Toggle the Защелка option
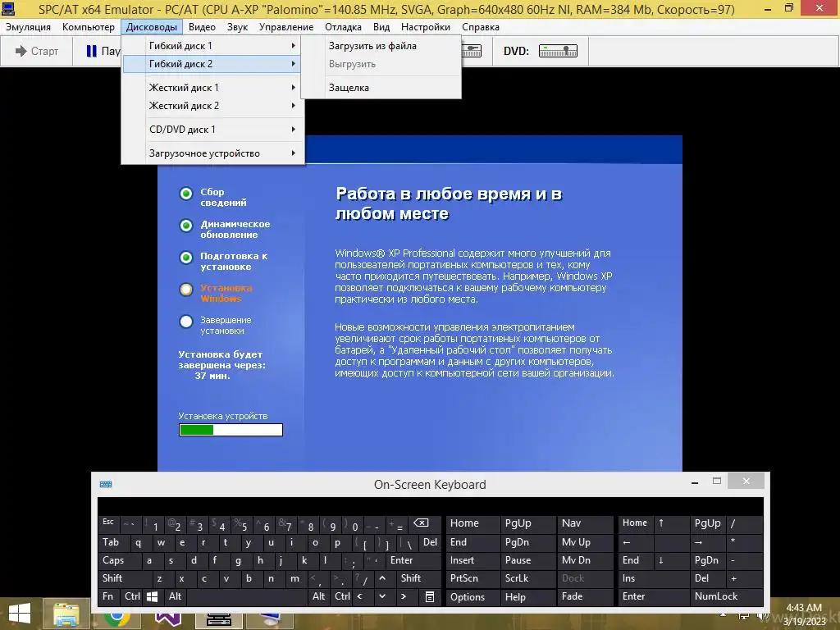The height and width of the screenshot is (630, 840). (x=381, y=87)
